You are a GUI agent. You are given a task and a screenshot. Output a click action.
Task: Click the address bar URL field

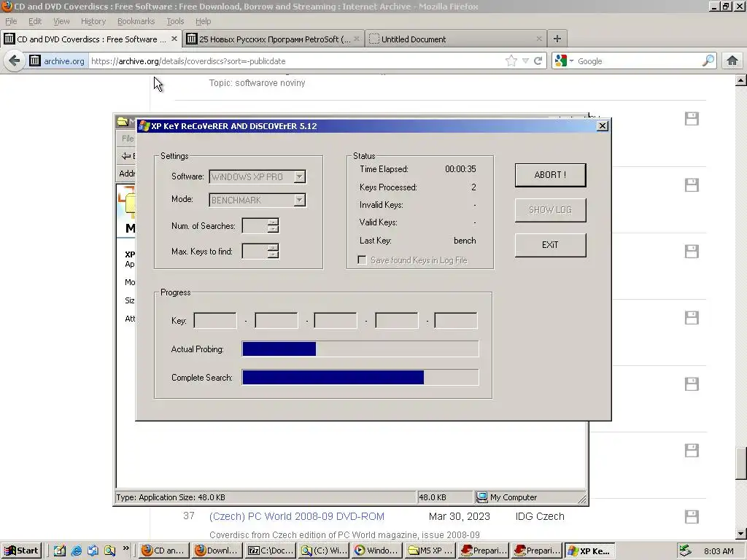[x=295, y=61]
